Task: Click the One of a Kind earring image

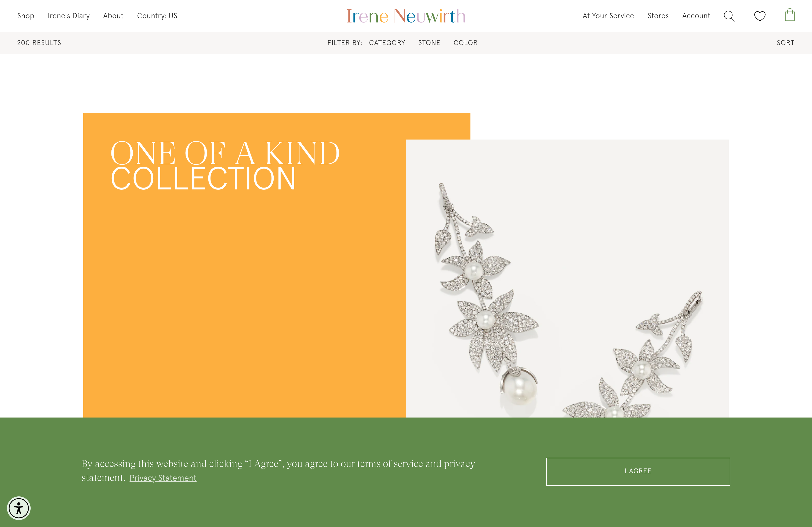Action: coord(566,280)
